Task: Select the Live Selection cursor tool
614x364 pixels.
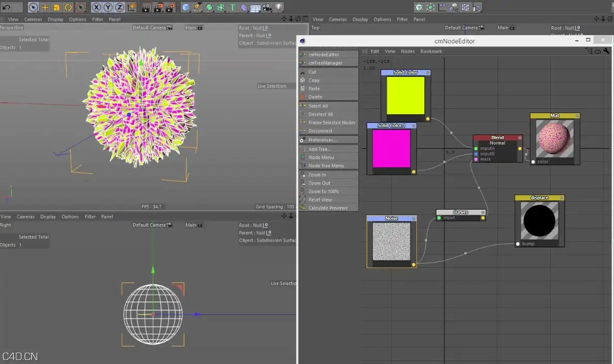Action: (x=33, y=7)
